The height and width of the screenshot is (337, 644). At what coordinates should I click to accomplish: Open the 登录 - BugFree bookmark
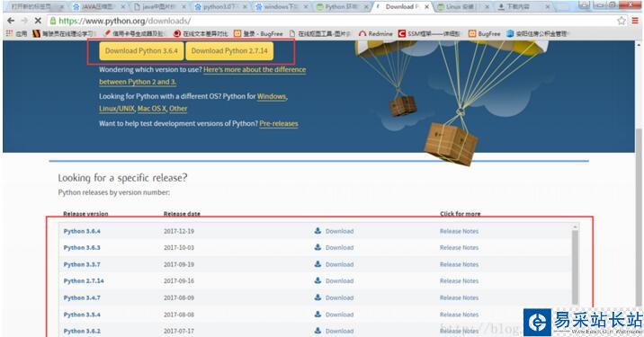pos(258,33)
